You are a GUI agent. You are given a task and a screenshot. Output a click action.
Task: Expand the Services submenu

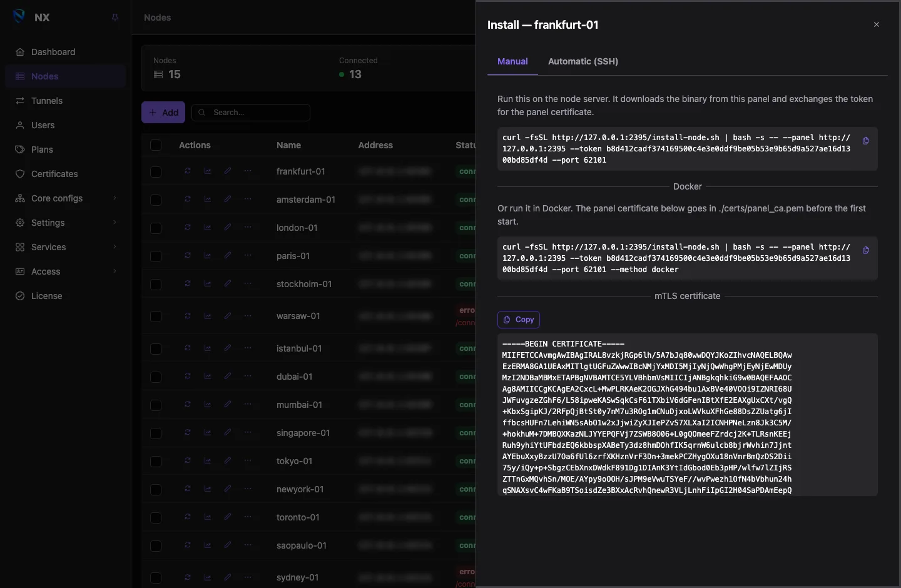(66, 247)
